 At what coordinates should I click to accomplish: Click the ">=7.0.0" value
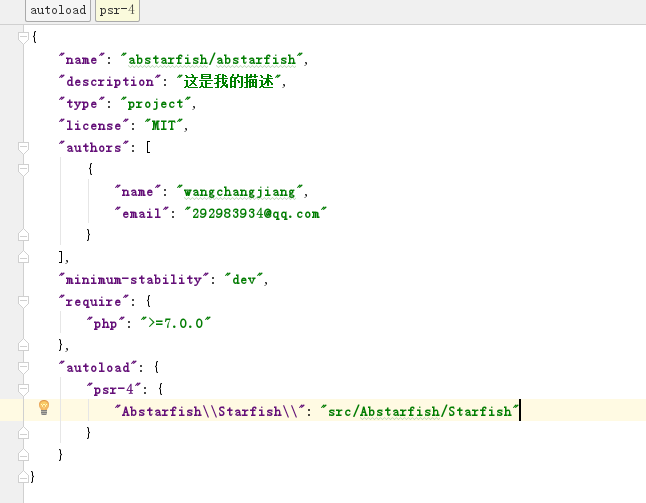click(x=176, y=324)
